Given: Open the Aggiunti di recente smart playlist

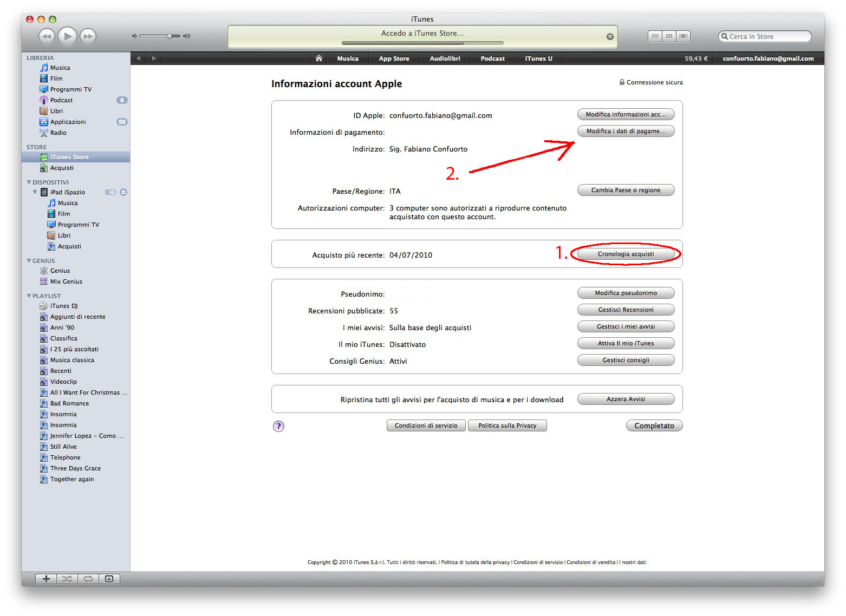Looking at the screenshot, I should click(x=76, y=317).
